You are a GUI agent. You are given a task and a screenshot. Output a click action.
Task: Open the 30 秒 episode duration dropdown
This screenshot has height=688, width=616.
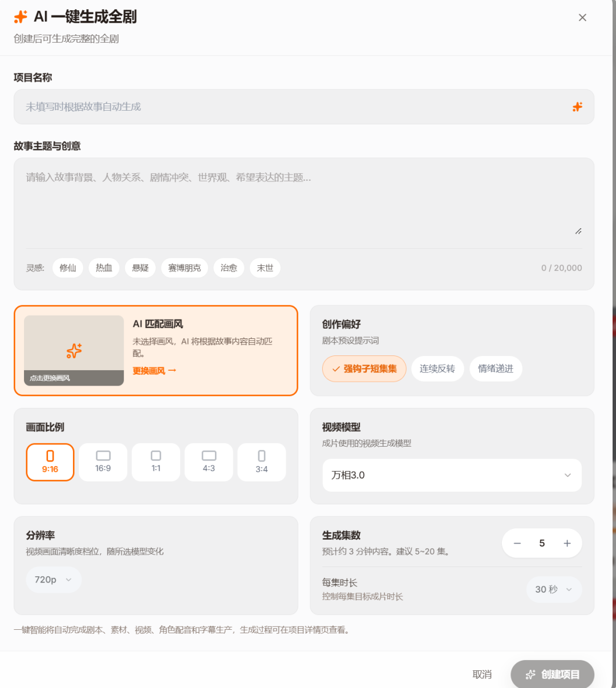pos(554,589)
